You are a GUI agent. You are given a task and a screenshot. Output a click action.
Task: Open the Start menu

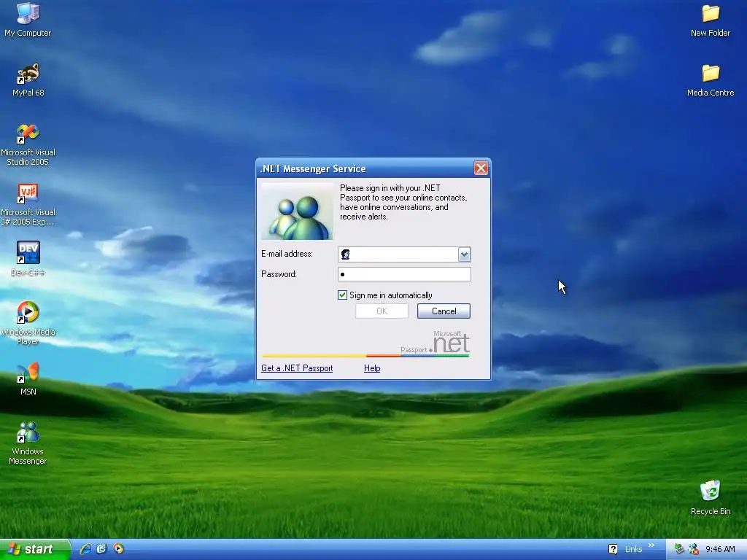35,549
